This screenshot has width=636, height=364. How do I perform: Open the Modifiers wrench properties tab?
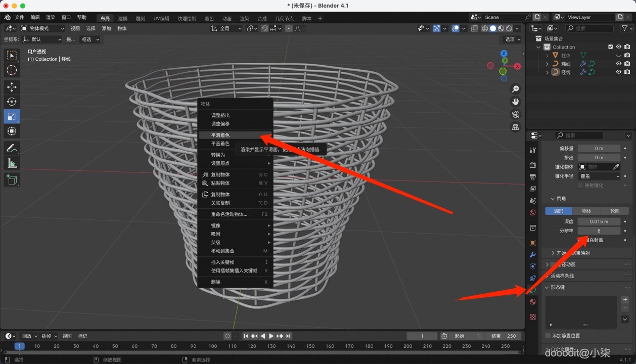pos(532,254)
